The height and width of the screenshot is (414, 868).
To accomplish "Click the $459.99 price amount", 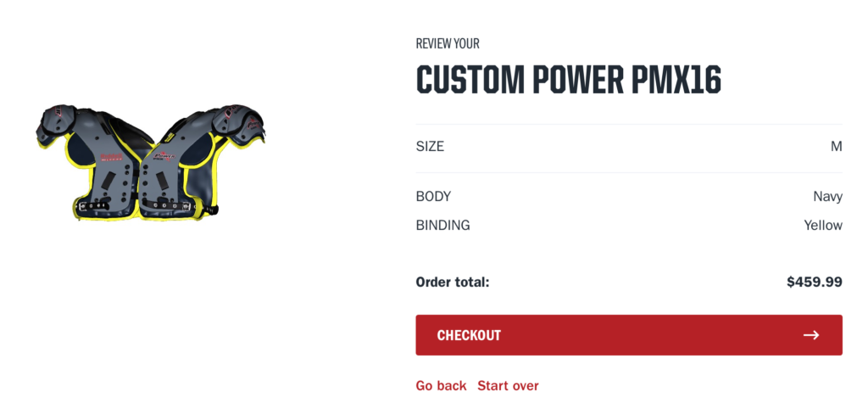I will [815, 283].
